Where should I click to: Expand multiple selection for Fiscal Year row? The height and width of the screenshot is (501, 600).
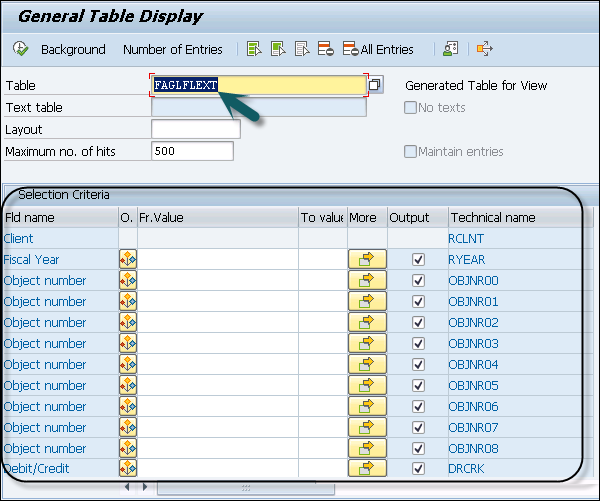pos(366,260)
